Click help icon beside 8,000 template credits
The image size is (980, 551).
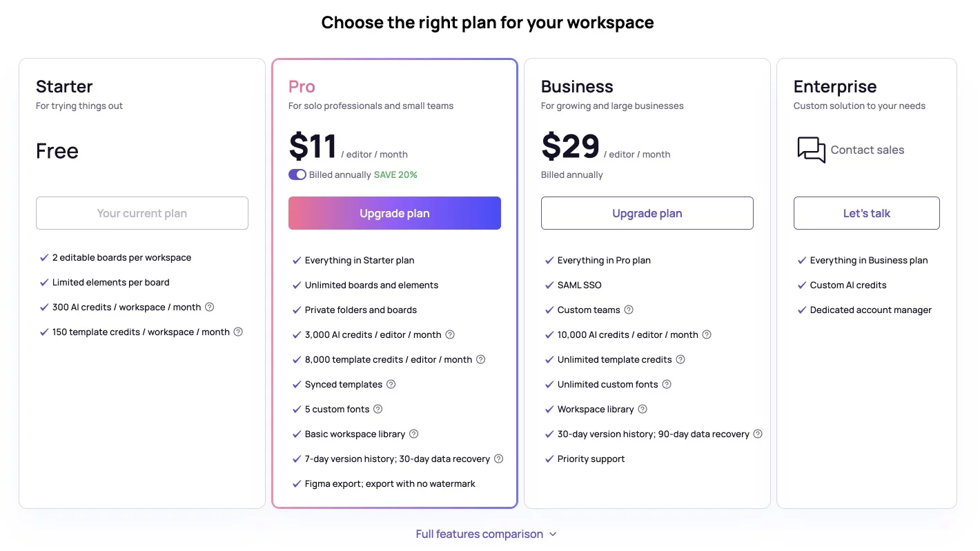[x=480, y=359]
